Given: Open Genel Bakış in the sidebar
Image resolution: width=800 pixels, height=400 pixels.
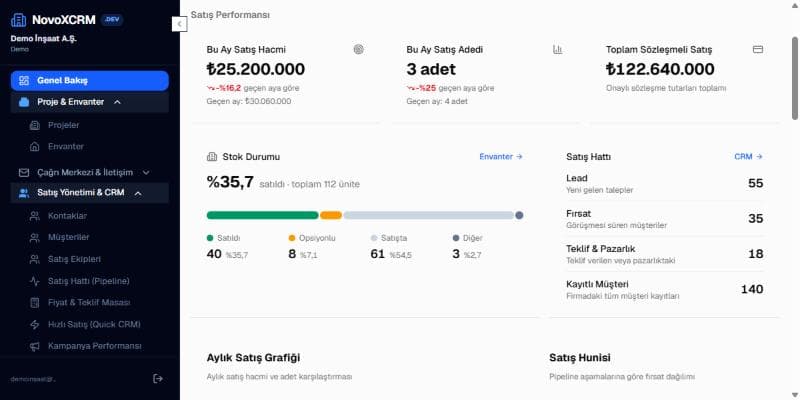Looking at the screenshot, I should click(90, 81).
